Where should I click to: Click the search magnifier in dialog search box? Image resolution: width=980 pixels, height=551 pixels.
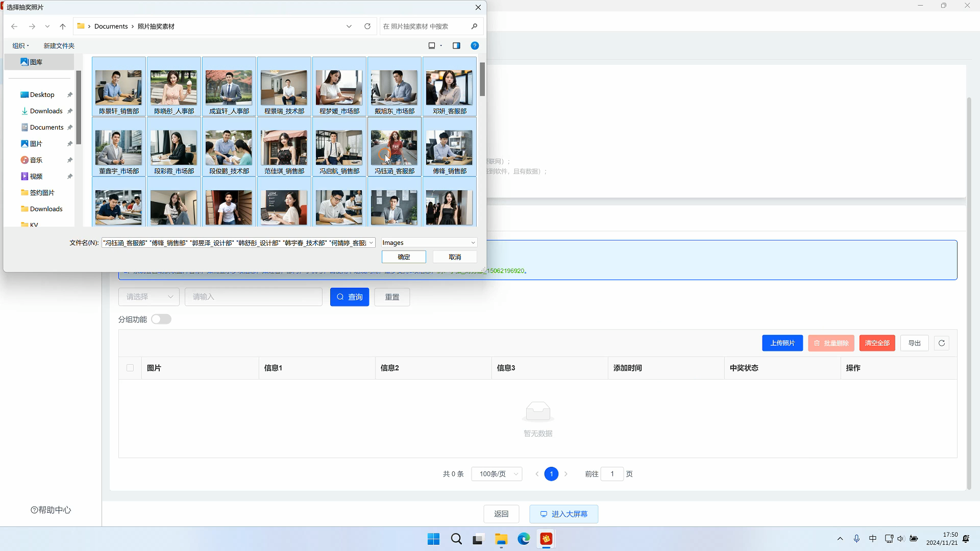(474, 27)
